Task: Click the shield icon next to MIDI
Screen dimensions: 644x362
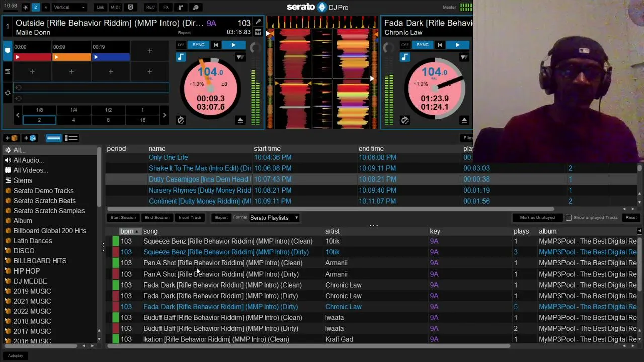Action: (131, 7)
